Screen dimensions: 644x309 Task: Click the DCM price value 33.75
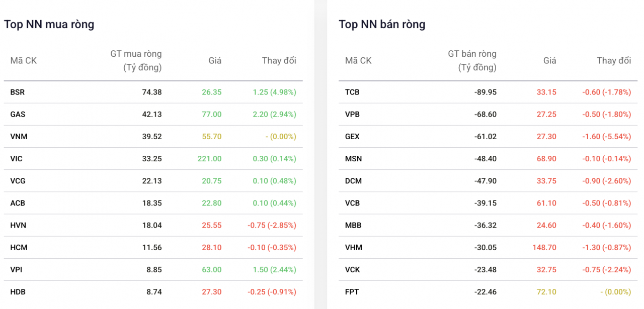[546, 181]
